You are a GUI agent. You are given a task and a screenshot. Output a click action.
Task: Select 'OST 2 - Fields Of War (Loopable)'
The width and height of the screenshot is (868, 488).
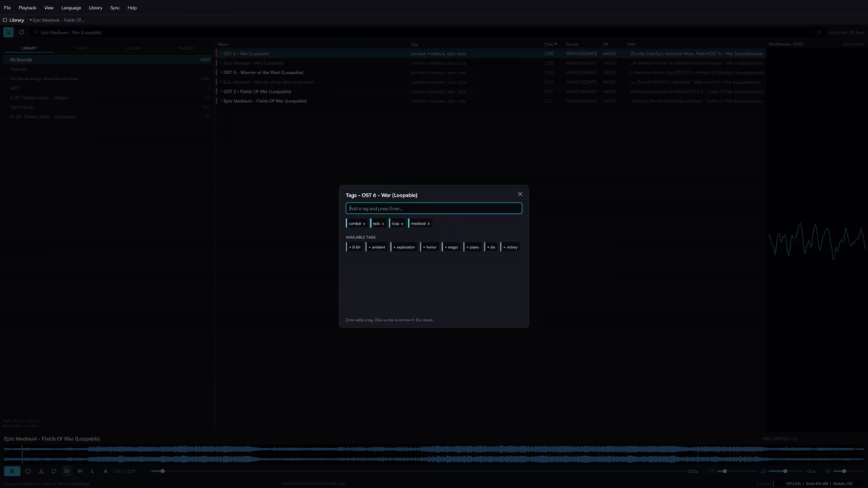(257, 91)
